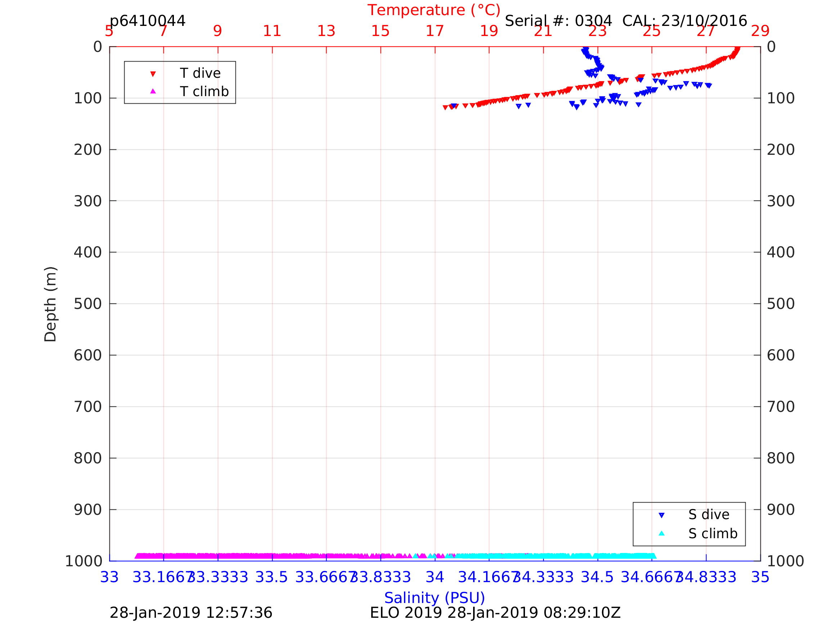
Task: Click the Salinity (PSU) axis title
Action: pos(435,598)
